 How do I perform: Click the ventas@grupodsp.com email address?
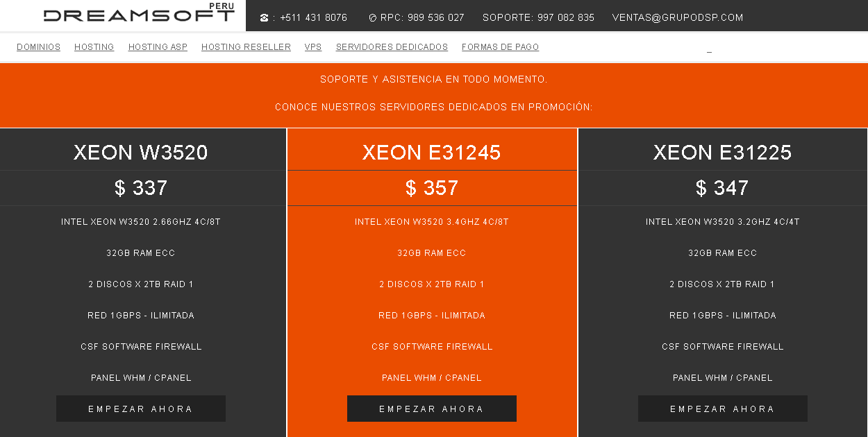click(678, 18)
